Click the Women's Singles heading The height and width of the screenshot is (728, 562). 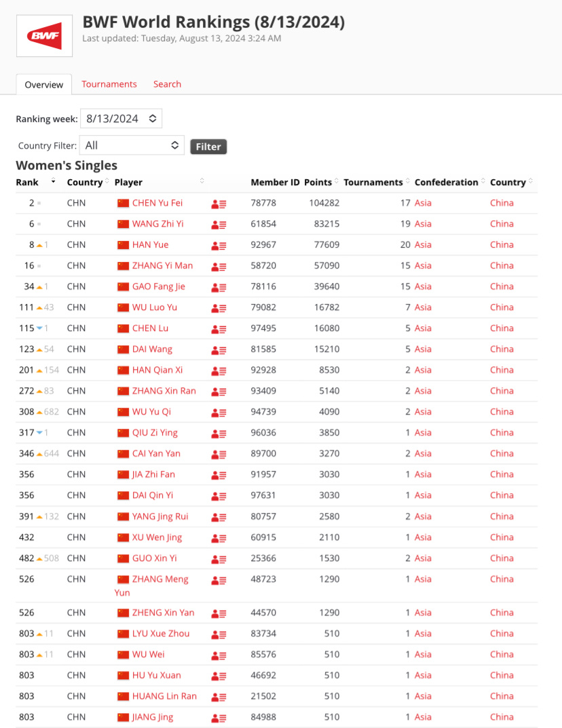(x=67, y=166)
